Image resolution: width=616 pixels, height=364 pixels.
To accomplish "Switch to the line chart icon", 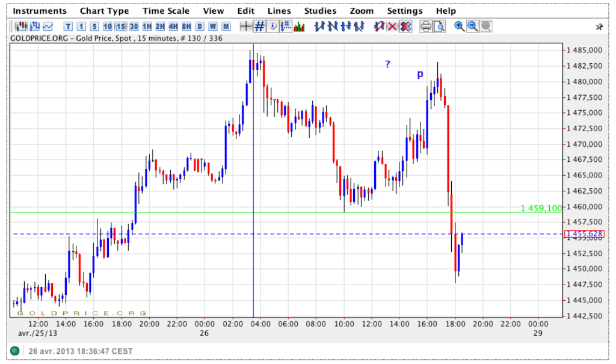I will [48, 26].
